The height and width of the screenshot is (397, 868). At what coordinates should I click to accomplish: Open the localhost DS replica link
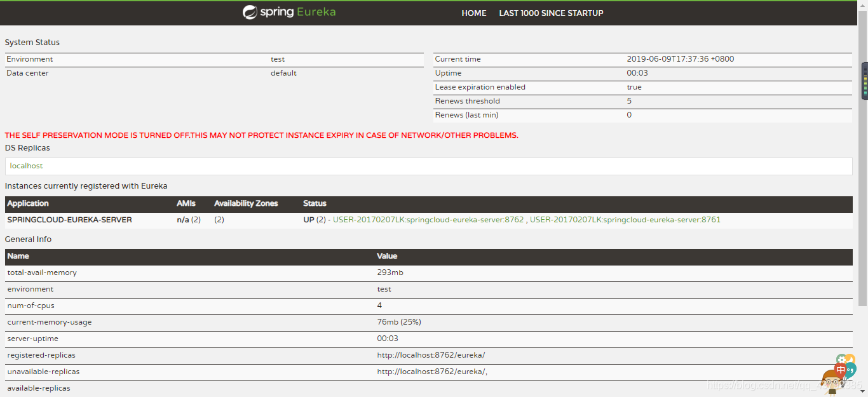coord(27,166)
